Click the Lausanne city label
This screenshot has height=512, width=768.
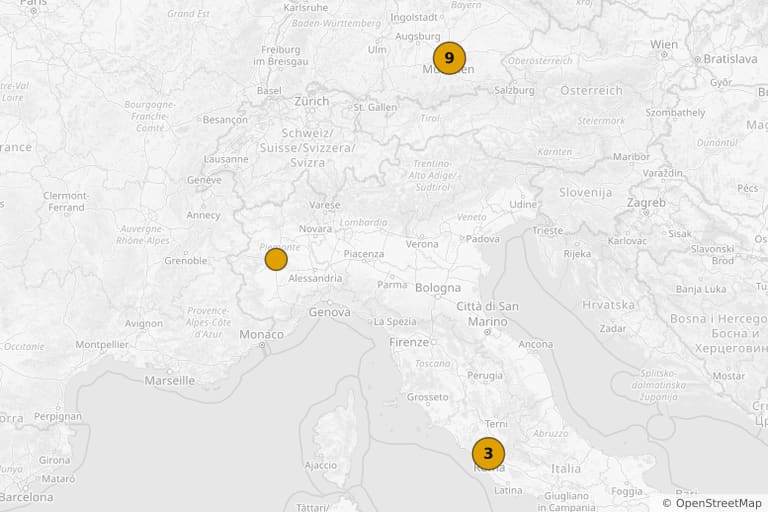click(226, 159)
